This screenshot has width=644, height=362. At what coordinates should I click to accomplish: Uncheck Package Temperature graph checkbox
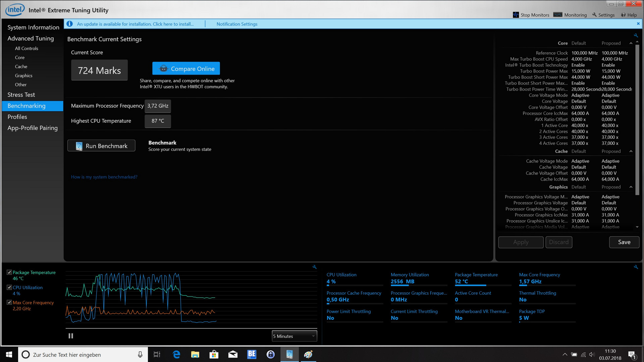point(9,273)
